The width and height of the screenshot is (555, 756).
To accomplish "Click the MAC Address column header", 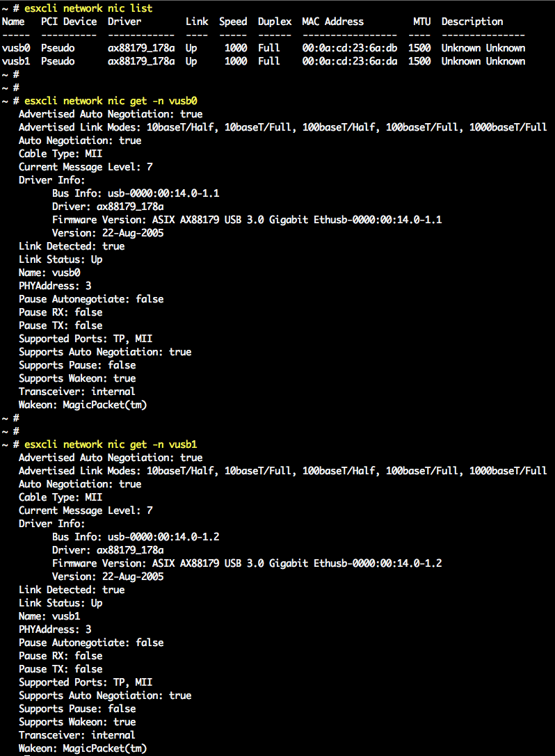I will coord(332,22).
